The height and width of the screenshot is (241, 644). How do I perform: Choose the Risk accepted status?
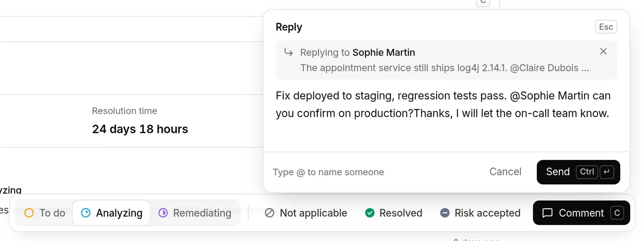pyautogui.click(x=481, y=213)
